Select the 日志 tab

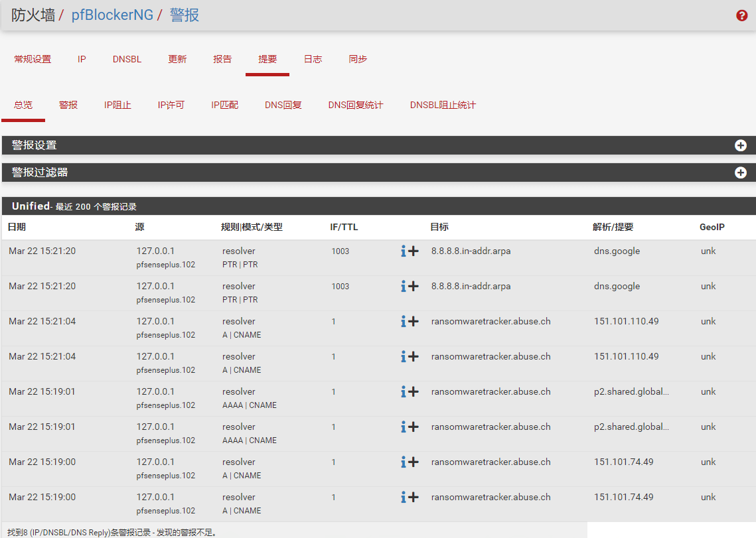pos(313,59)
